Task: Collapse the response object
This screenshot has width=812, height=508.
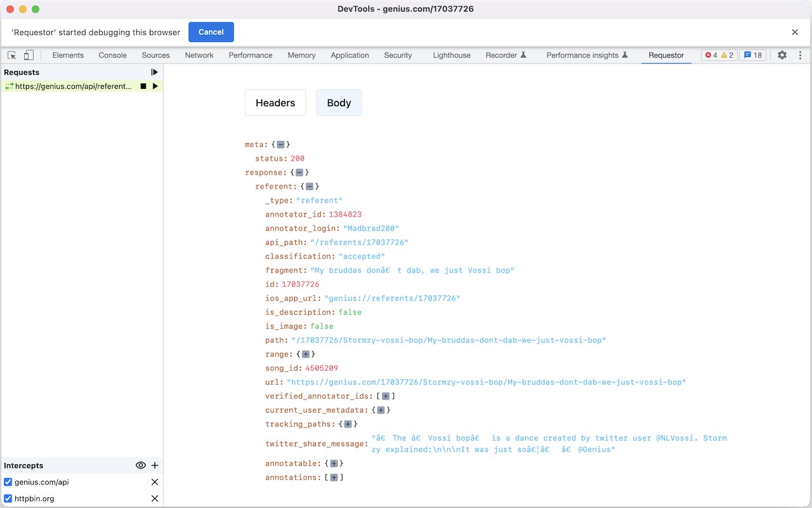Action: [x=299, y=173]
